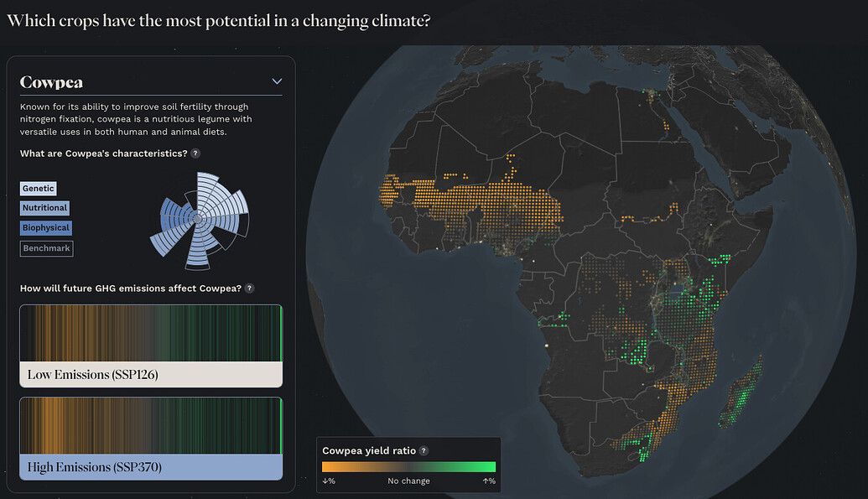
Task: Switch to the High Emissions (SSP370) scenario
Action: pos(151,467)
